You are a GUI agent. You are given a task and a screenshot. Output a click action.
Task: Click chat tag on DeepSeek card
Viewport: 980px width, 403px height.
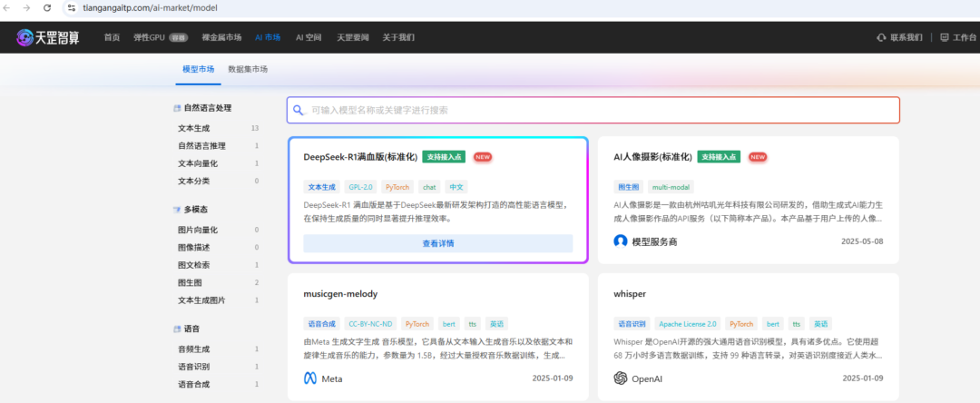pyautogui.click(x=429, y=187)
